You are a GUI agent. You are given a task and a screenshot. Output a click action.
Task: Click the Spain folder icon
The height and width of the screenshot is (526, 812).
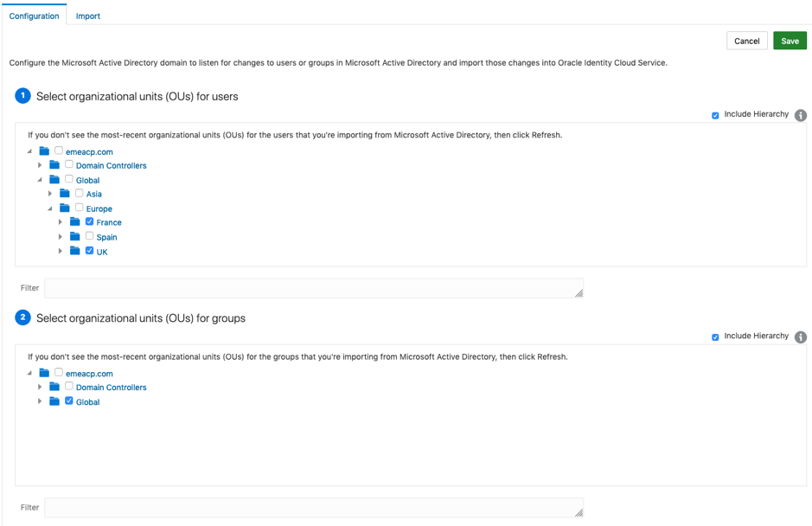pyautogui.click(x=75, y=236)
